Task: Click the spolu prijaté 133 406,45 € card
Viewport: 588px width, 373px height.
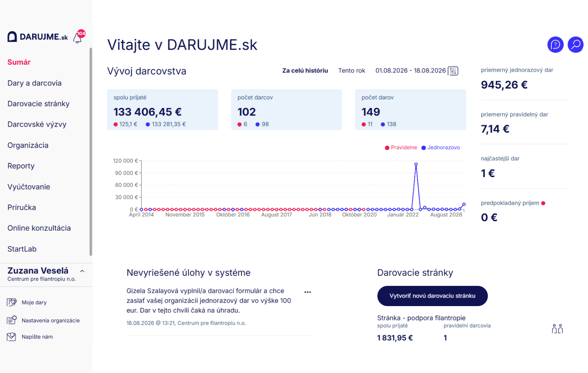Action: click(x=162, y=110)
